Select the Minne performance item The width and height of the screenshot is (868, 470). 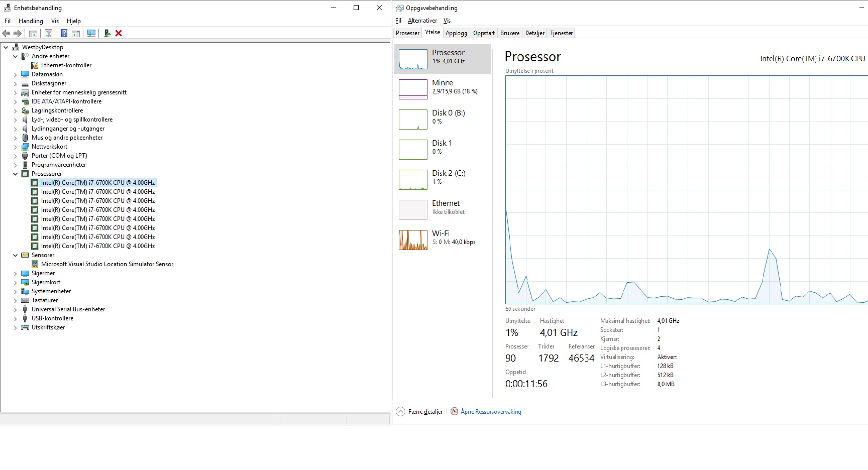point(443,89)
